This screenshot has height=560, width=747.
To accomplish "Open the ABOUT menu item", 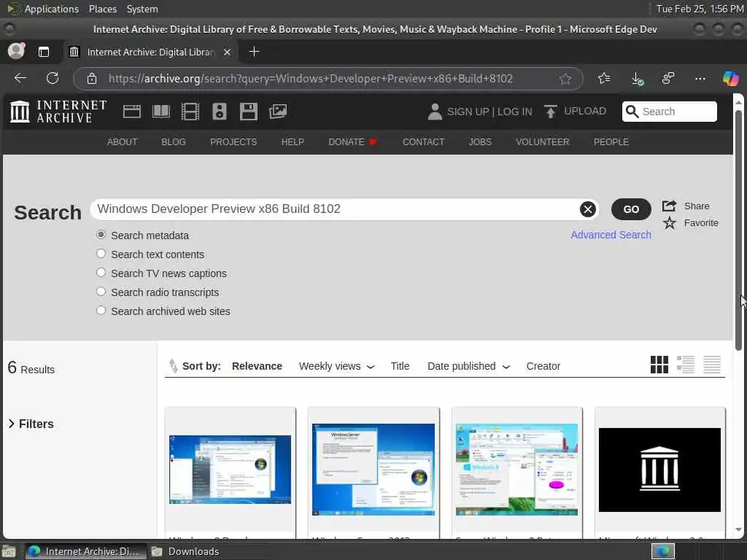I will click(x=122, y=142).
